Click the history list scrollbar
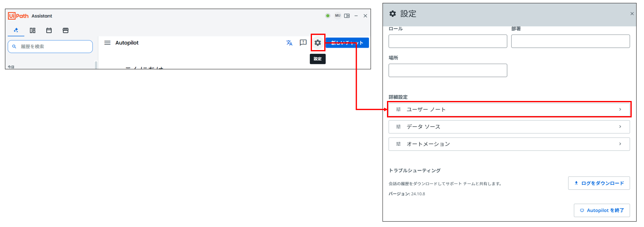644x227 pixels. pyautogui.click(x=96, y=65)
